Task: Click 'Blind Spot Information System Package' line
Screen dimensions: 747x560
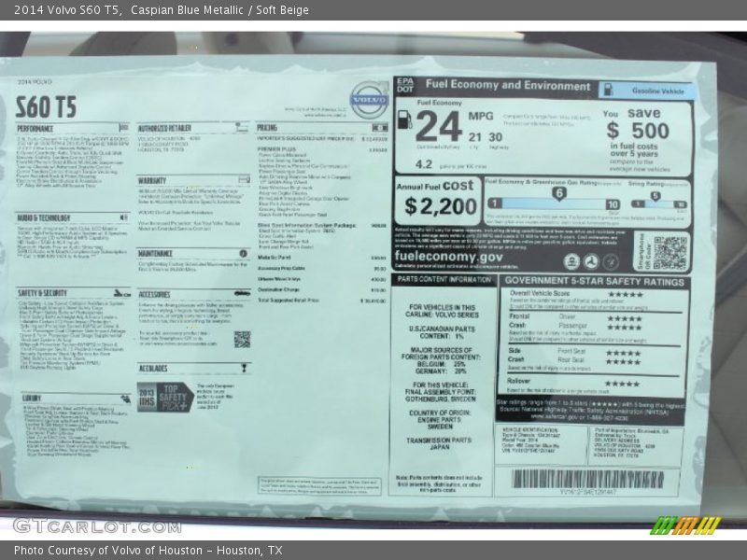Action: coord(321,225)
